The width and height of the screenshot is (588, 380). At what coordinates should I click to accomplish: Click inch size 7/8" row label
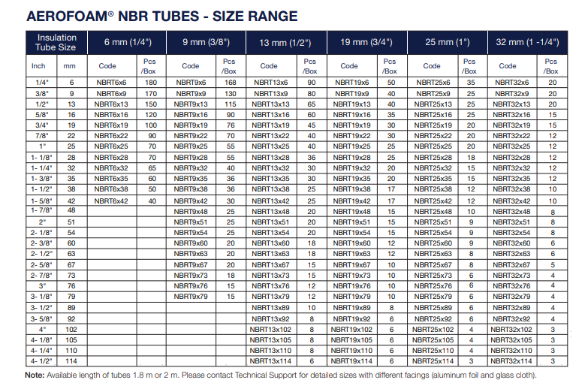click(x=42, y=136)
